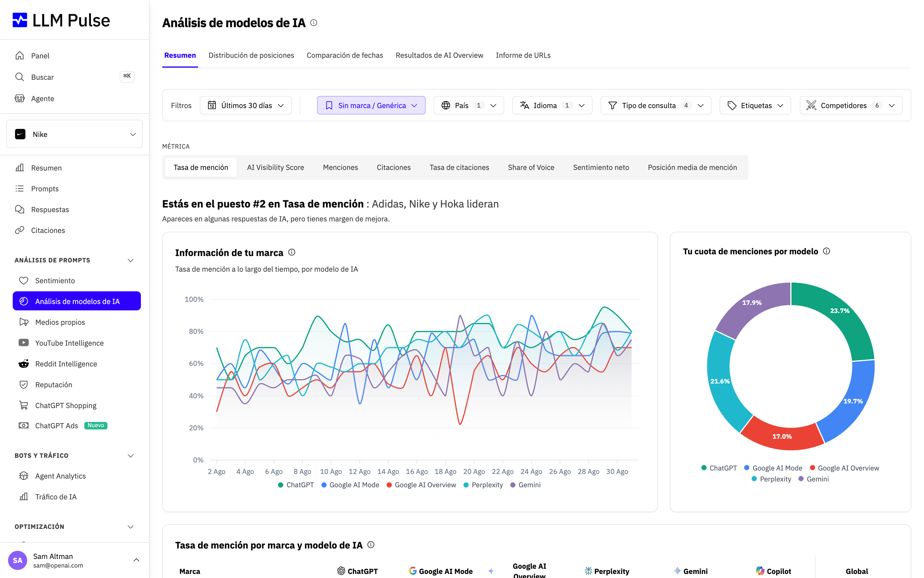924x578 pixels.
Task: Click the purple 17.9% donut segment
Action: pos(751,302)
